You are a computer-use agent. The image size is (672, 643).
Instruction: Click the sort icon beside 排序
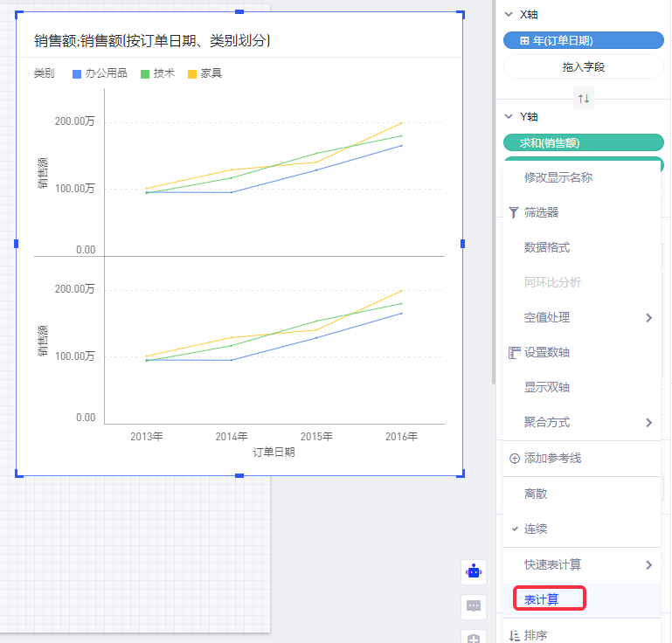point(514,636)
